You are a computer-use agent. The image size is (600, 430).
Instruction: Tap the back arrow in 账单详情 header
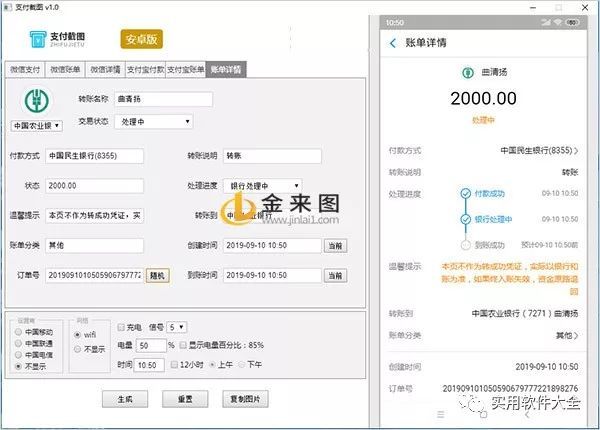click(x=392, y=43)
